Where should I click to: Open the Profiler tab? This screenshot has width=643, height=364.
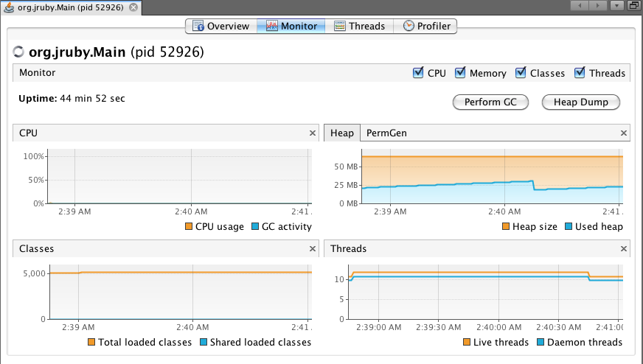tap(425, 27)
